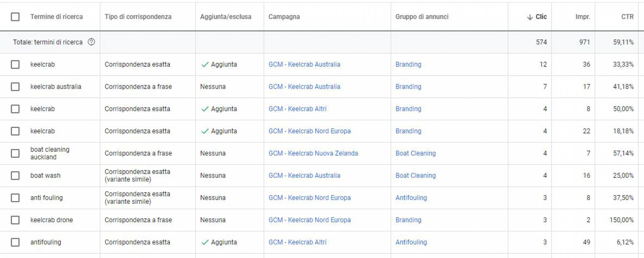The width and height of the screenshot is (644, 258).
Task: Click the CTR value 150,00%
Action: tap(621, 220)
